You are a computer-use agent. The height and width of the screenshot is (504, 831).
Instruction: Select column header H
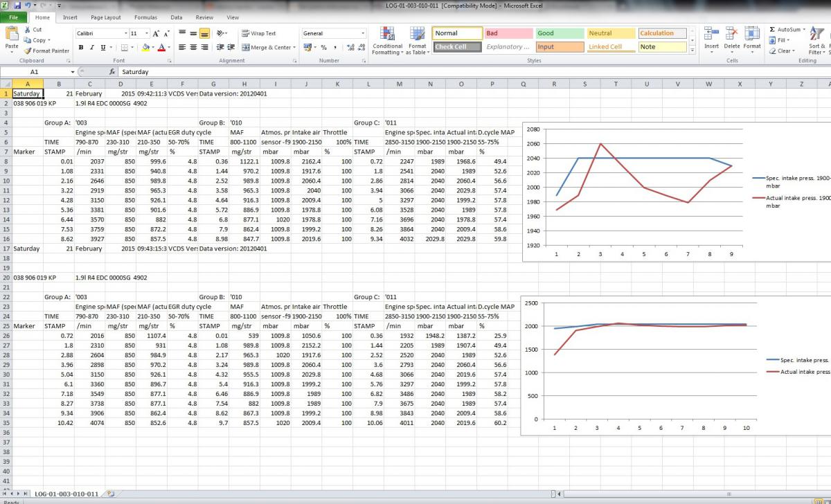[x=244, y=84]
